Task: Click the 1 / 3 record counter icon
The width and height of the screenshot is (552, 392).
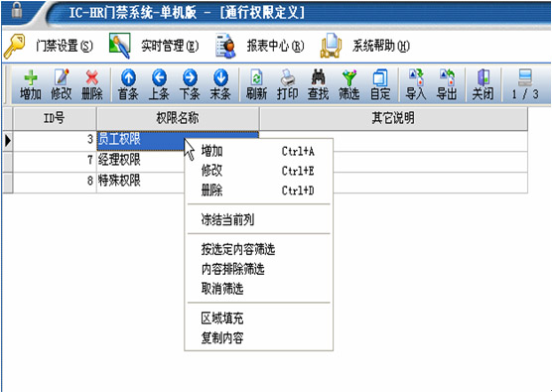Action: [525, 84]
